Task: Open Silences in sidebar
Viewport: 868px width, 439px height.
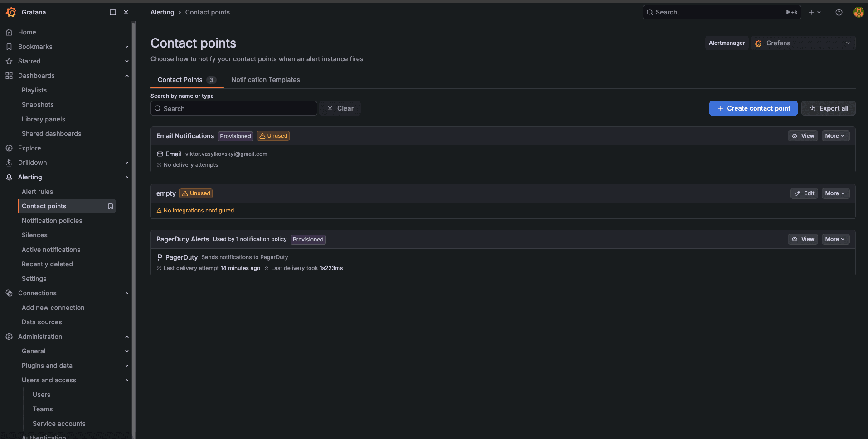Action: click(x=34, y=235)
